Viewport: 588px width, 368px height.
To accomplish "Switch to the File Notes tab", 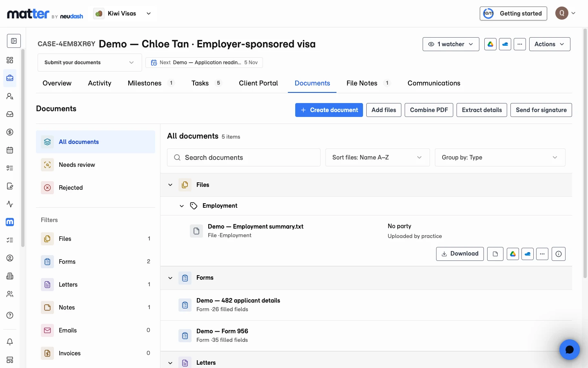I will click(368, 83).
